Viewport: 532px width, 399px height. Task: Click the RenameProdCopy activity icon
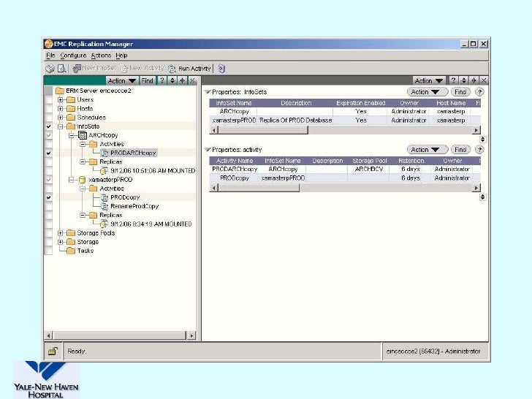pos(104,206)
